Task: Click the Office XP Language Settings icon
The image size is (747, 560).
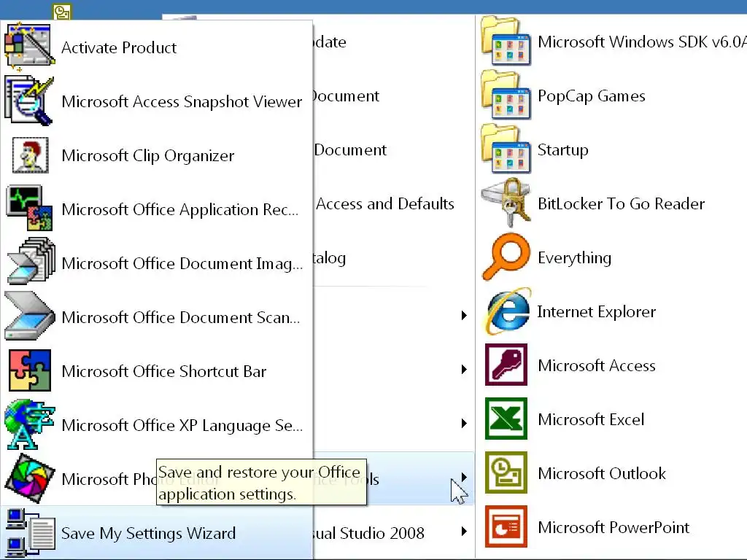Action: point(29,424)
